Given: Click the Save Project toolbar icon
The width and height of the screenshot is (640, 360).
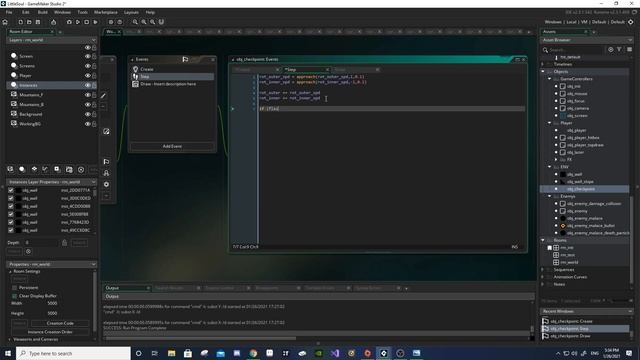Looking at the screenshot, I should [x=38, y=22].
